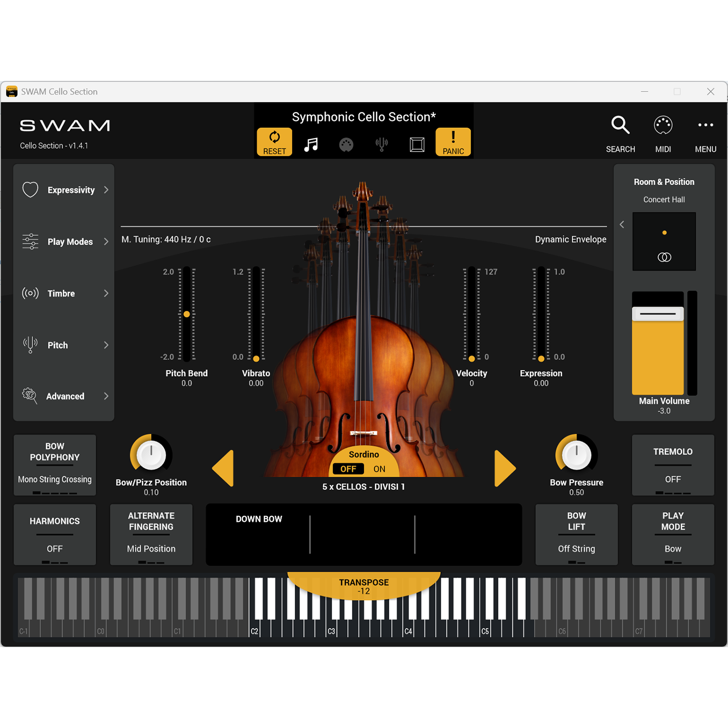This screenshot has height=728, width=728.
Task: Click the SWAM logo
Action: point(65,125)
